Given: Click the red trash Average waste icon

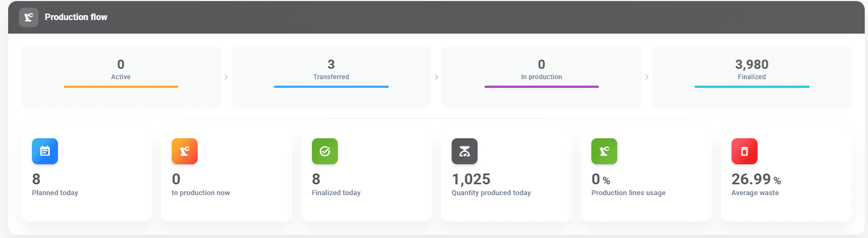Looking at the screenshot, I should [x=745, y=151].
